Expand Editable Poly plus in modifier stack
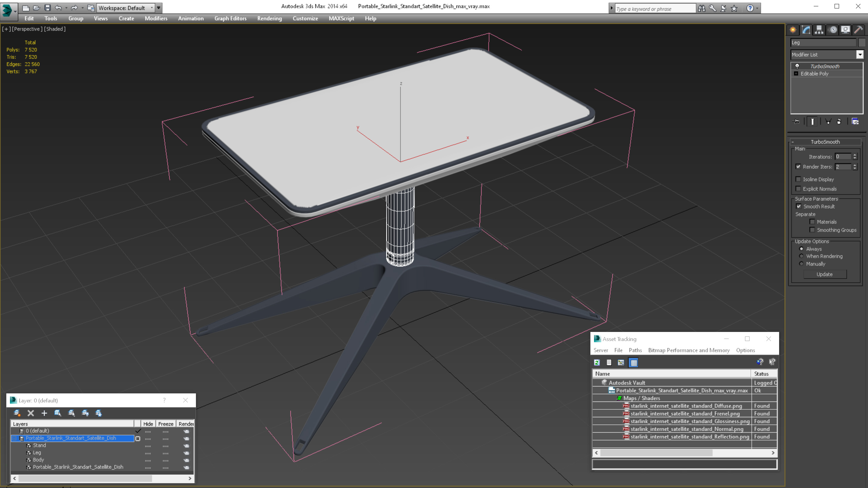Viewport: 868px width, 488px height. click(x=796, y=74)
